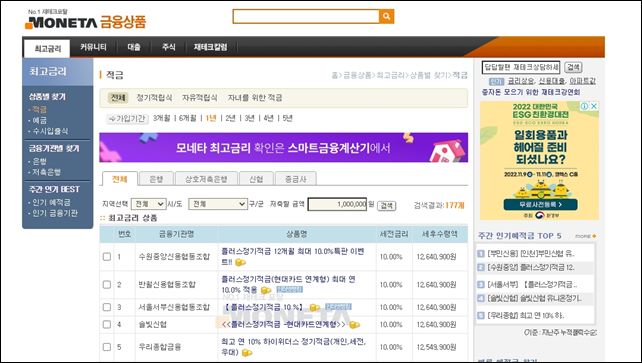Click the 검색 button in right sidebar
Viewport: 642px width, 363px height.
573,67
